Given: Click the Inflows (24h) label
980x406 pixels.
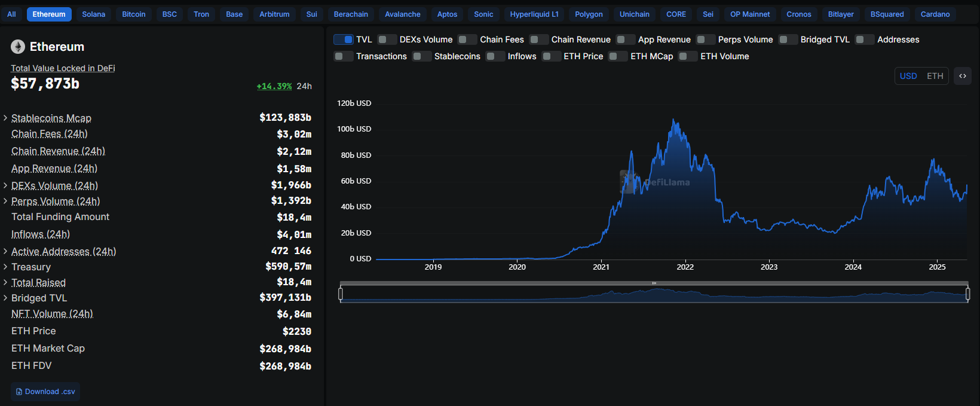Looking at the screenshot, I should click(x=41, y=234).
